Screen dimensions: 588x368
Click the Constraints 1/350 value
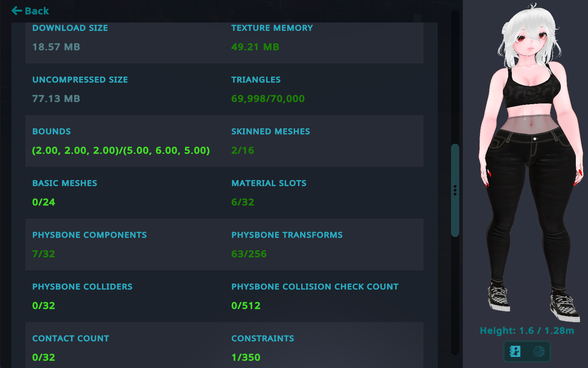tap(246, 357)
